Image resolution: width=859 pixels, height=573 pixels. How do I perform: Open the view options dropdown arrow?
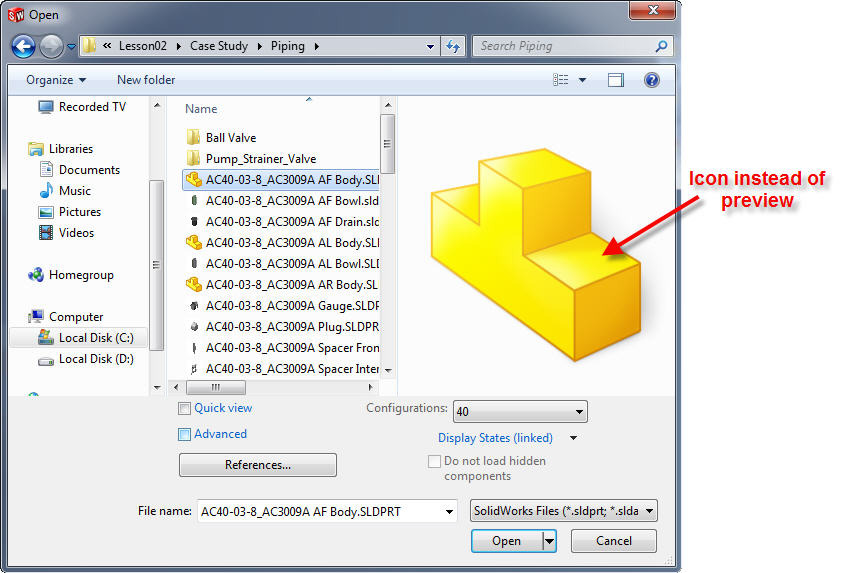point(582,80)
